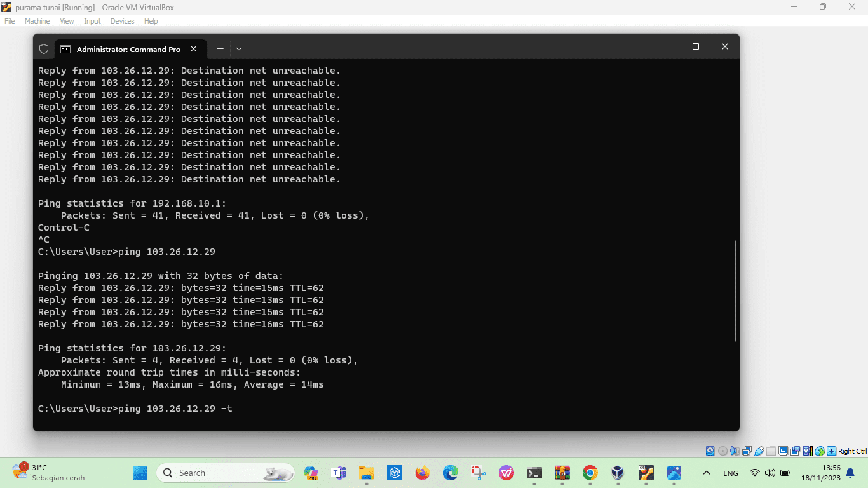Click the reply line with time=16ms

click(181, 324)
